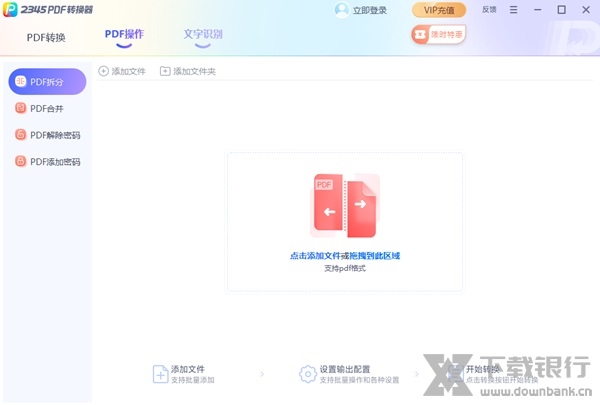Image resolution: width=600 pixels, height=405 pixels.
Task: Select PDF添加密码 in the sidebar
Action: [x=47, y=162]
